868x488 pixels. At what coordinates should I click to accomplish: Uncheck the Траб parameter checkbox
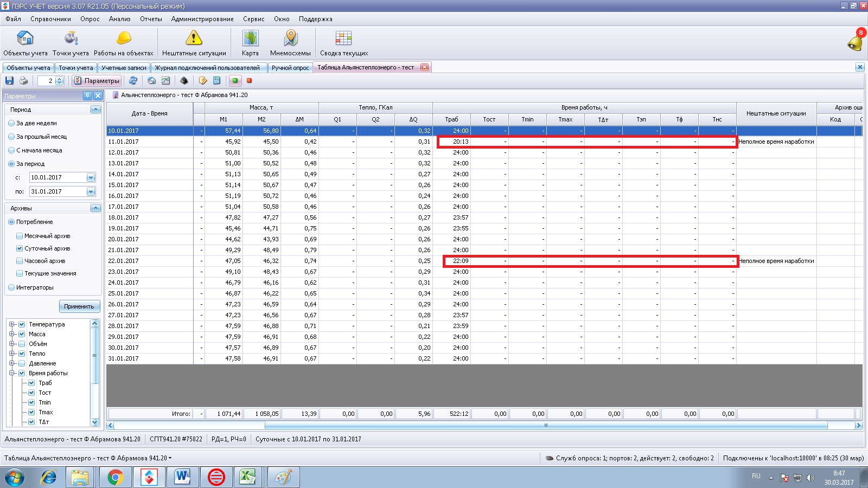[x=31, y=383]
